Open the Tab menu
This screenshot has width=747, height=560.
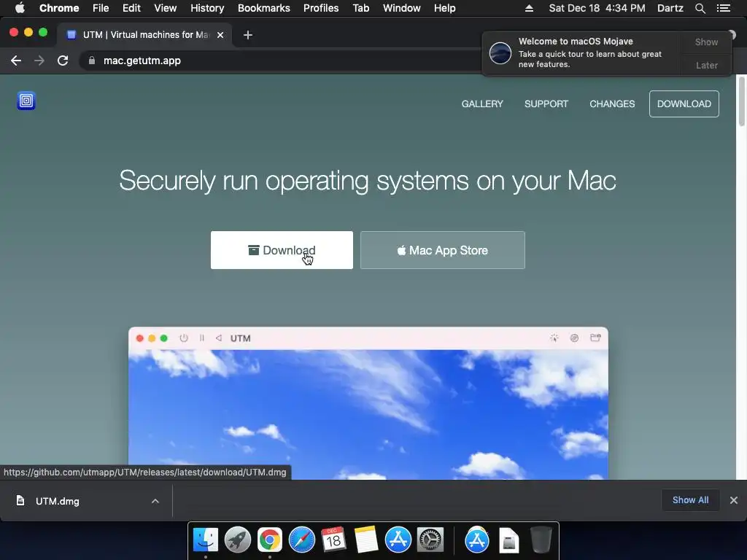point(361,8)
